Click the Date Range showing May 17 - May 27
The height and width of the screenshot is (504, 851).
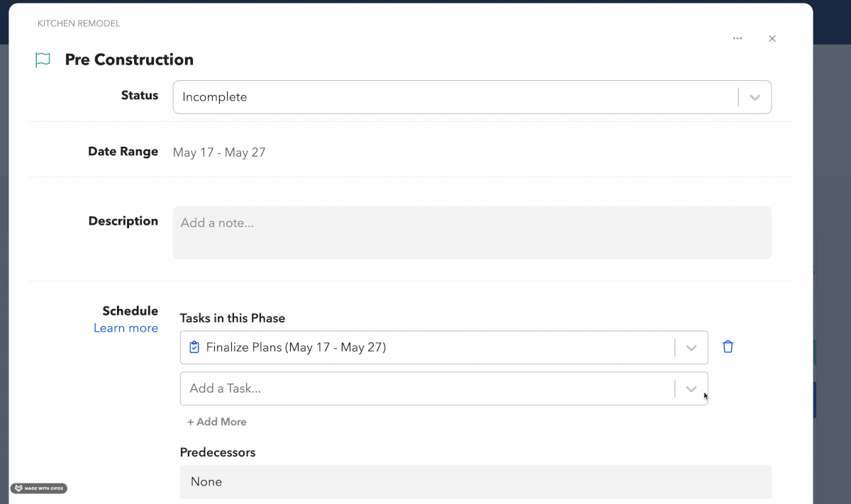[x=219, y=152]
